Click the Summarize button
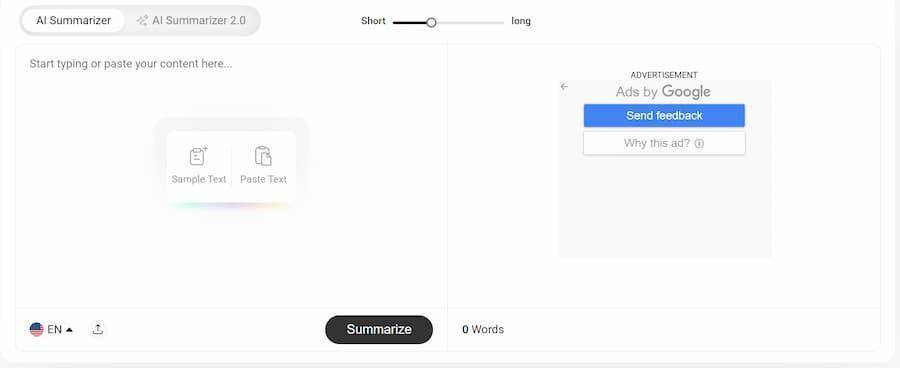The width and height of the screenshot is (900, 368). pos(379,330)
